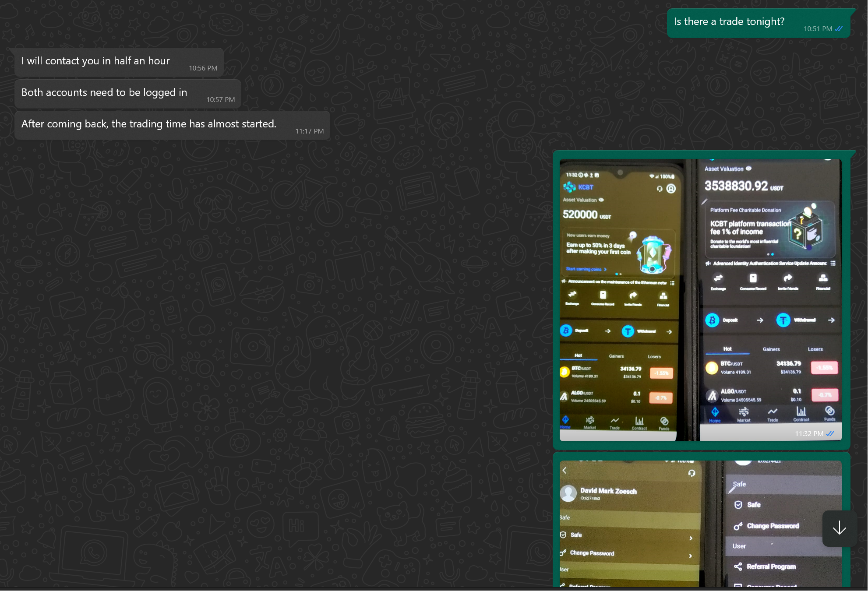Click the "Is there a trade tonight?" message
This screenshot has width=868, height=591.
point(729,22)
